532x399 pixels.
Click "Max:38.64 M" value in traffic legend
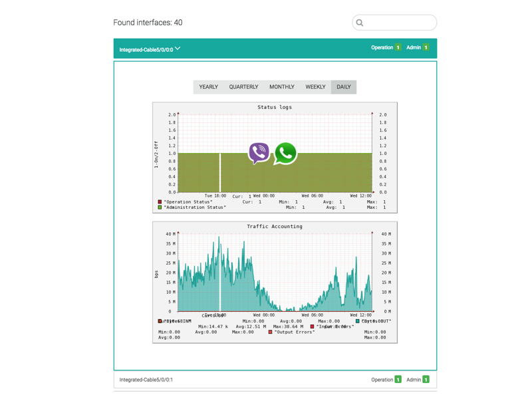[288, 327]
